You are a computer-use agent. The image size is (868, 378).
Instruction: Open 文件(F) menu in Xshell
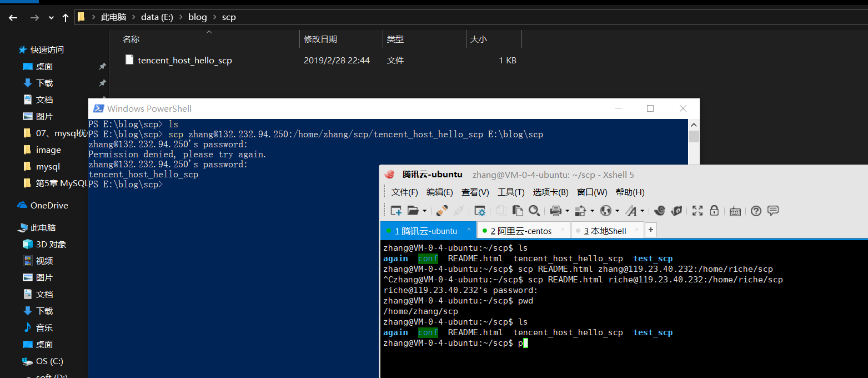point(405,192)
